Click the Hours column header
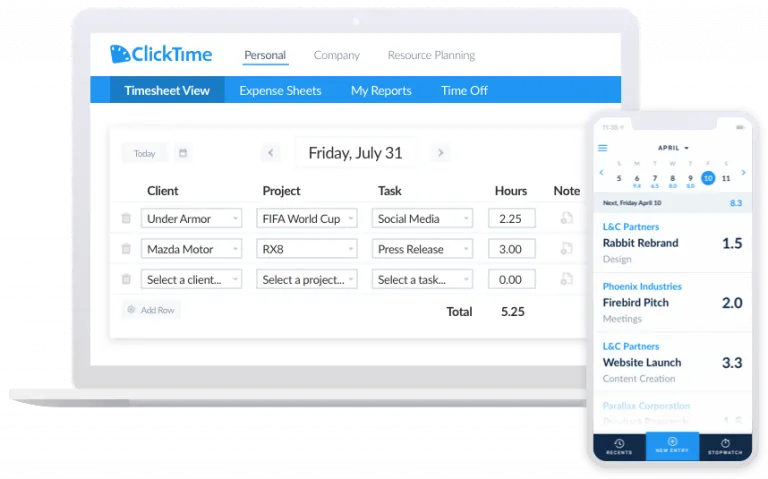This screenshot has width=768, height=479. 511,191
